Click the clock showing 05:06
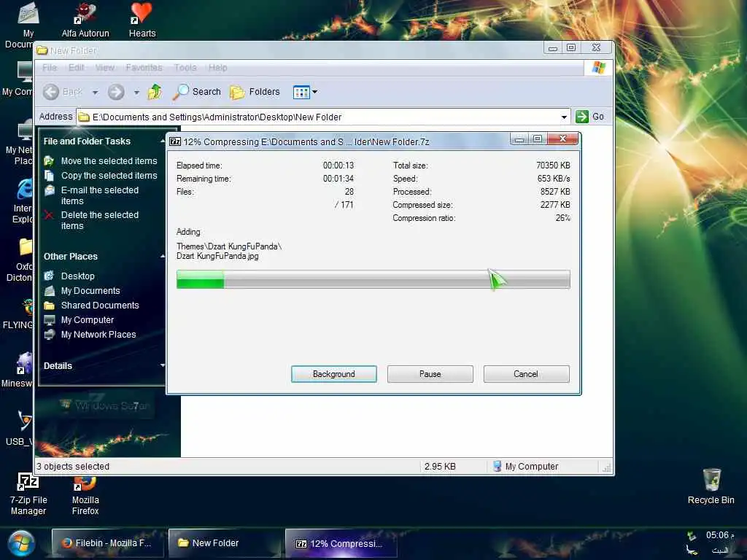747x560 pixels. tap(719, 535)
